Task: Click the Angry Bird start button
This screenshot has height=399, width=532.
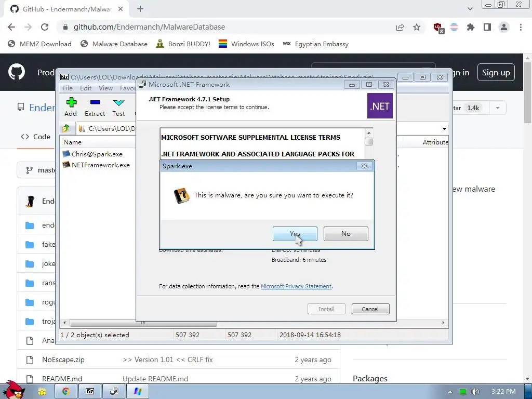Action: 14,390
